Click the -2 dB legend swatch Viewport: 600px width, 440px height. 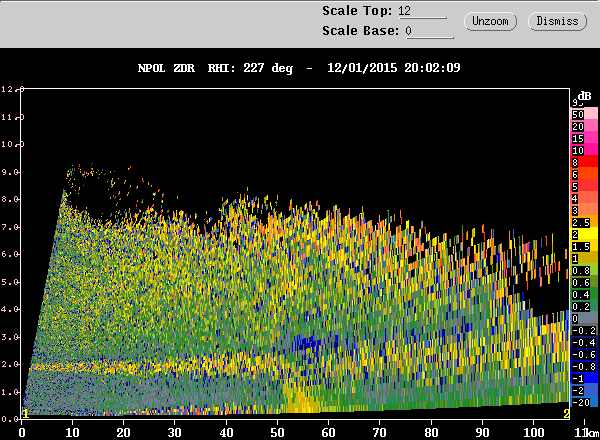click(584, 391)
